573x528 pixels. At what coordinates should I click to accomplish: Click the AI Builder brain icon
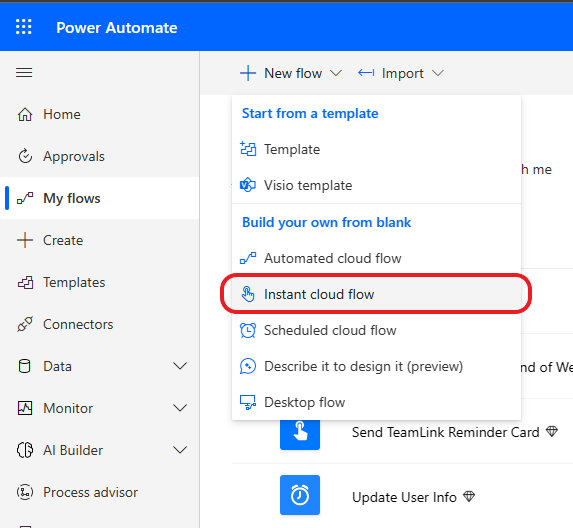[x=25, y=450]
